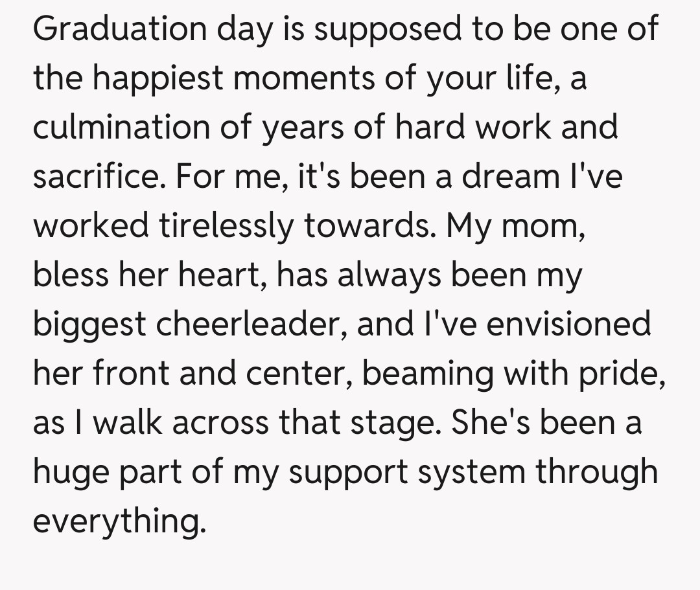Click on the word "beaming"
700x590 pixels.
pyautogui.click(x=428, y=372)
